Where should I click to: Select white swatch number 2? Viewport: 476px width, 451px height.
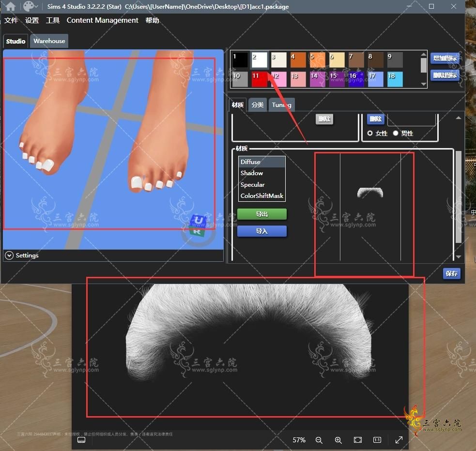(259, 60)
